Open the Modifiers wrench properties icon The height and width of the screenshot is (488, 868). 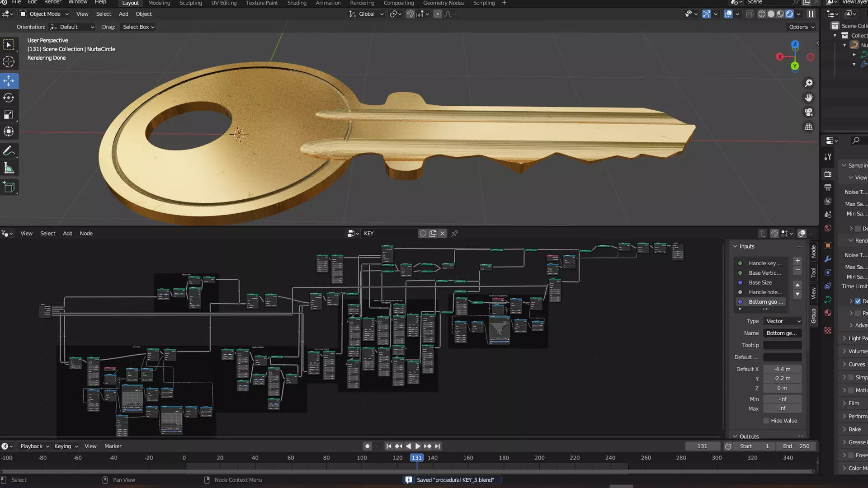coord(828,259)
